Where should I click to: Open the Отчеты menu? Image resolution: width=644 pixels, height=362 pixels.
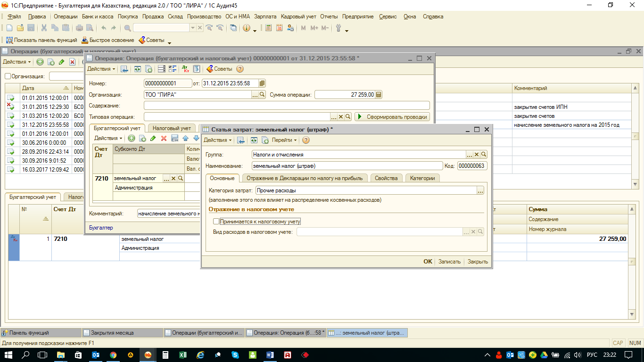pos(329,16)
